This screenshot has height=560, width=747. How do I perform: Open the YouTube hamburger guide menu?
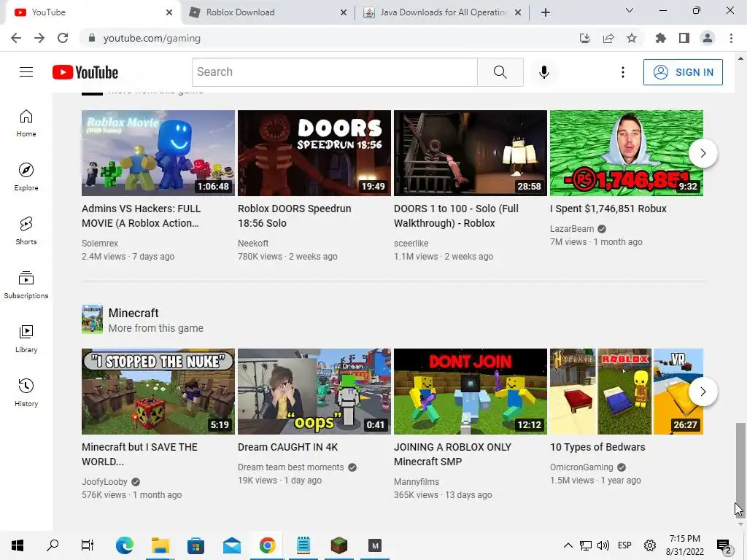pyautogui.click(x=26, y=72)
